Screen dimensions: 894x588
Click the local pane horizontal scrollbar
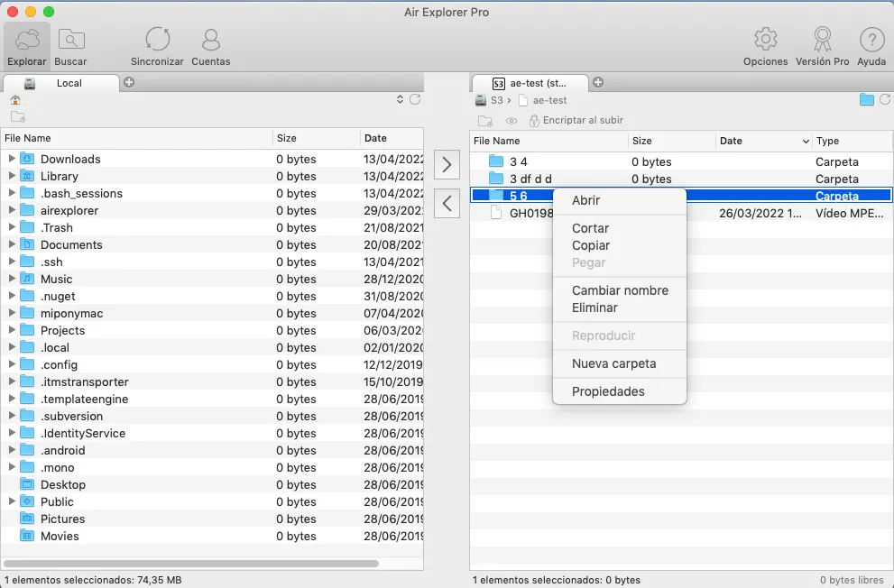[191, 564]
